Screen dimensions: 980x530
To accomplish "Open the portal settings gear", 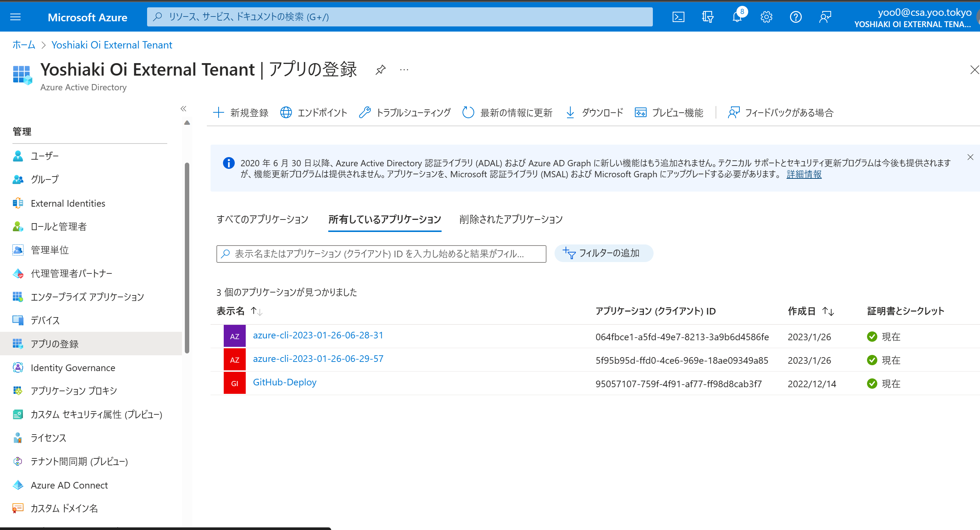I will pos(766,17).
